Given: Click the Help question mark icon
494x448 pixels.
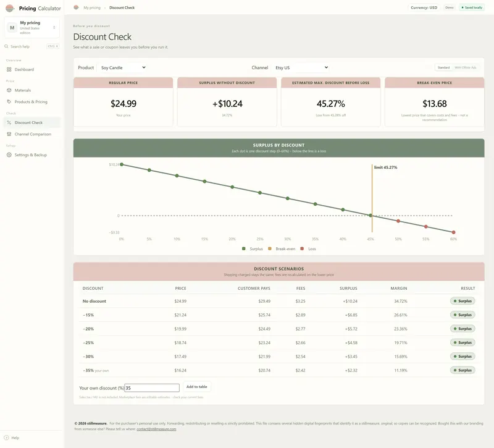Looking at the screenshot, I should (6, 437).
